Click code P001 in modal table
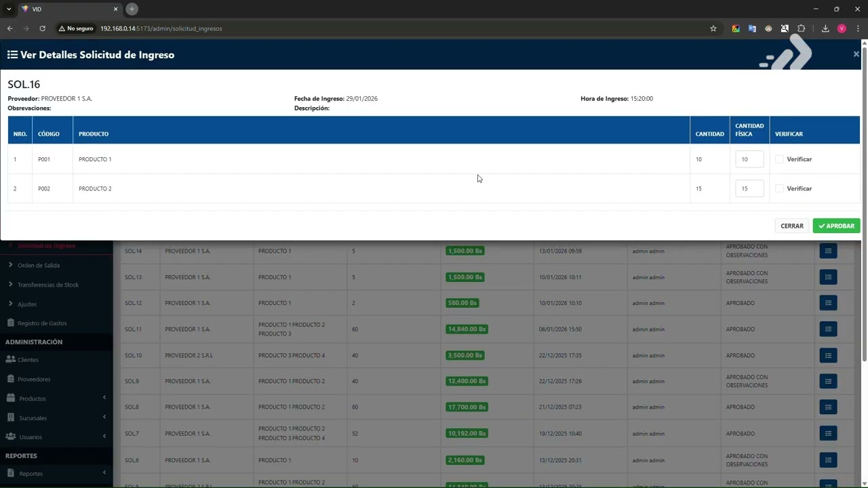This screenshot has height=488, width=868. click(44, 159)
